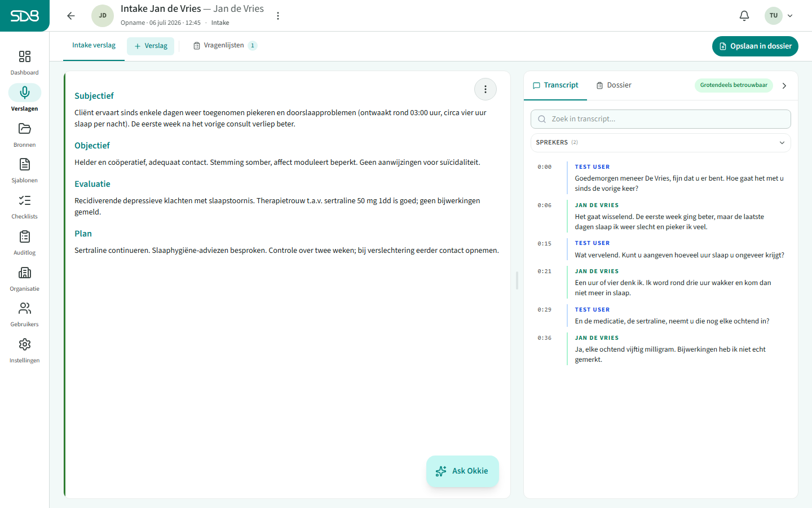The width and height of the screenshot is (812, 508).
Task: Open the TU user avatar
Action: 774,16
